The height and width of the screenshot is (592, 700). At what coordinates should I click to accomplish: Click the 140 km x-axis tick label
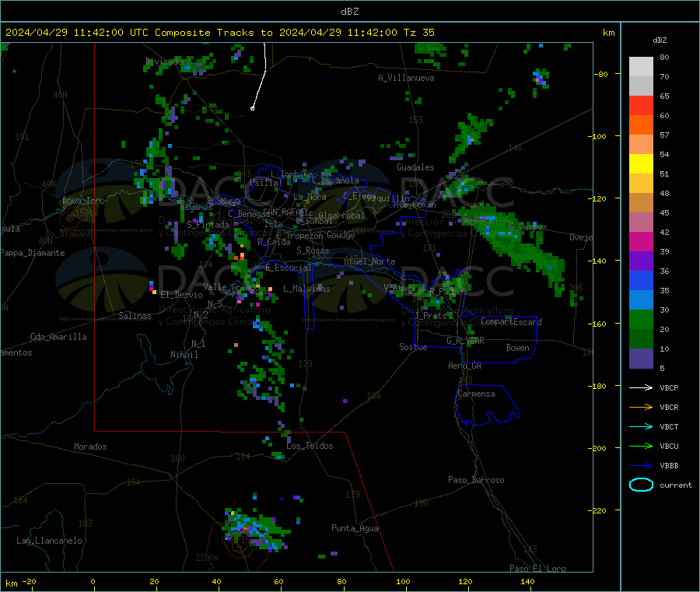(x=527, y=581)
